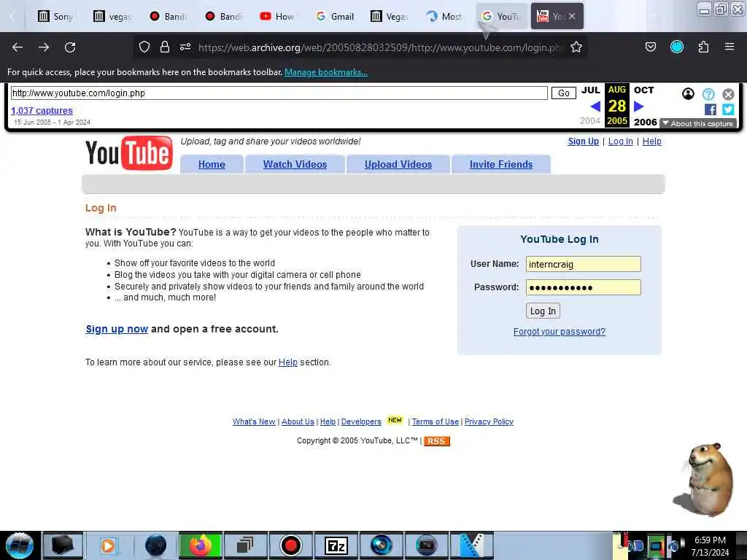Open the orange RSS feed badge
Viewport: 747px width, 560px height.
point(436,441)
